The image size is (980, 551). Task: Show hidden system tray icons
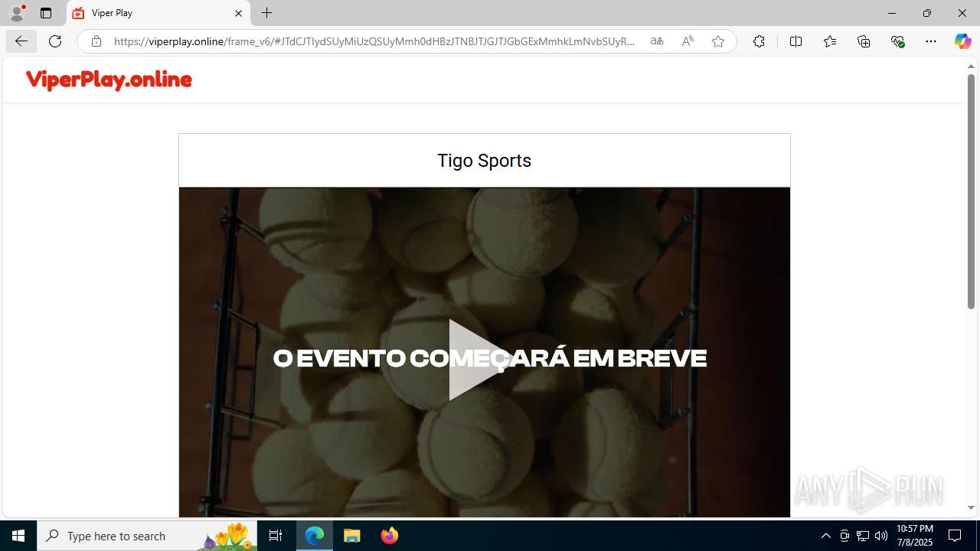(x=825, y=536)
